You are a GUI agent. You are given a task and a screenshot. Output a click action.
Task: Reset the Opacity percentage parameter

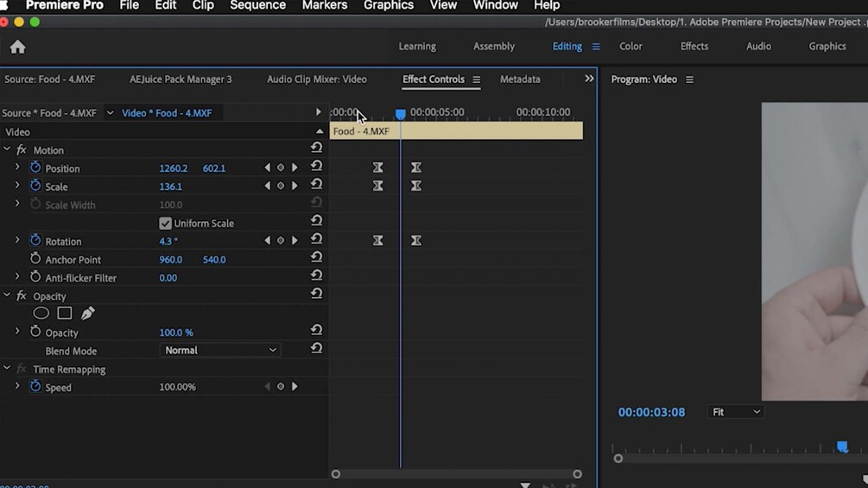(316, 330)
